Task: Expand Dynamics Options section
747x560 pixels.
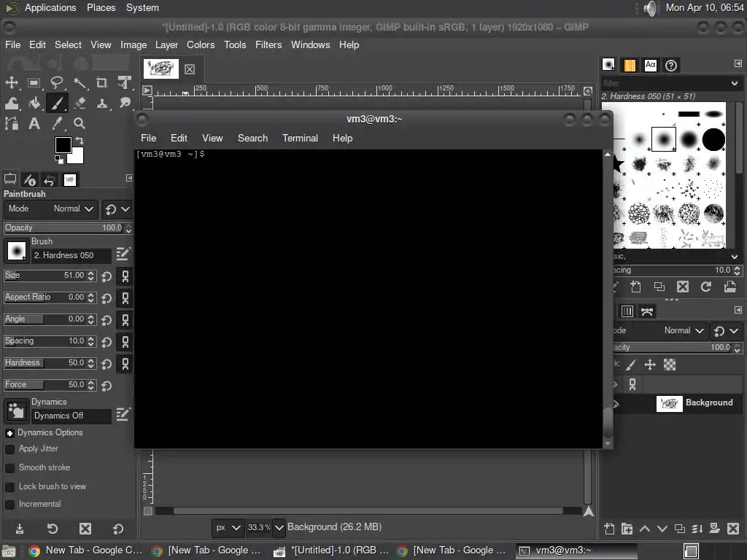Action: 10,433
